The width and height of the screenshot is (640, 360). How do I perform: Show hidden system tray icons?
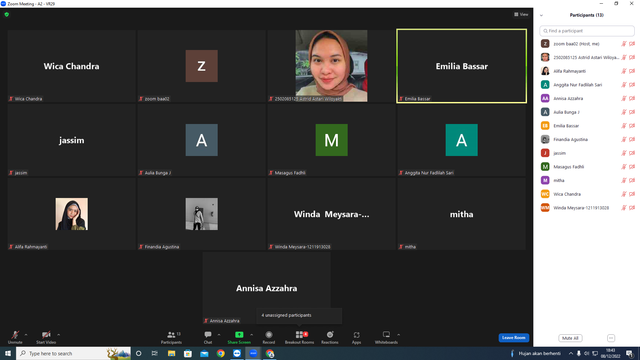point(571,353)
